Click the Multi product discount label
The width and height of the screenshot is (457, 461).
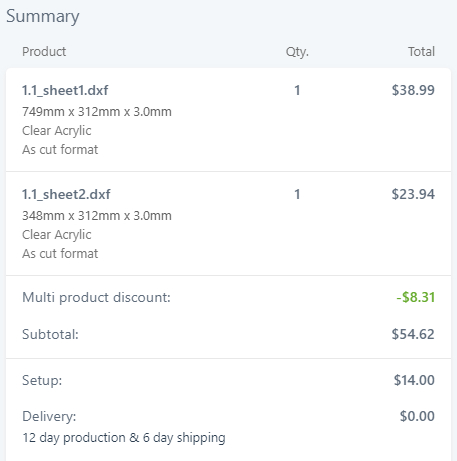point(96,297)
